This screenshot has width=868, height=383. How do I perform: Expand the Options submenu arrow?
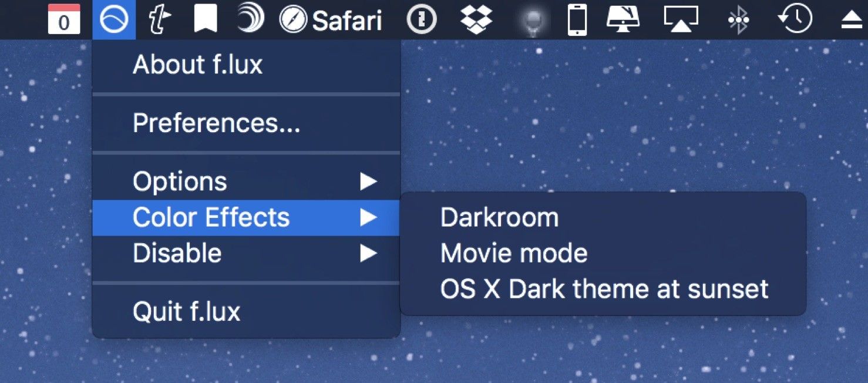click(368, 182)
